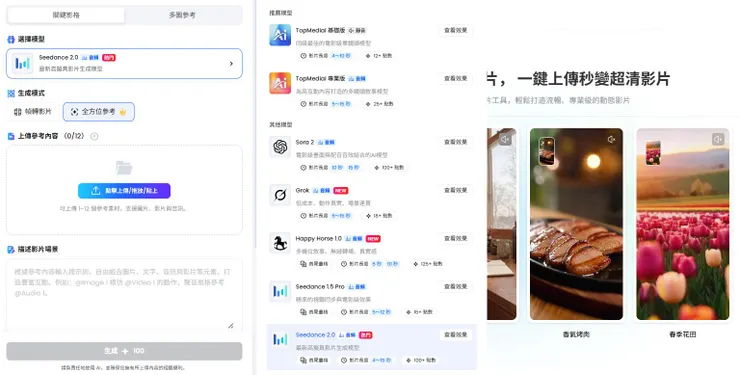Screen dimensions: 740x375
Task: Click the audio tag beside Sora 2
Action: (326, 142)
